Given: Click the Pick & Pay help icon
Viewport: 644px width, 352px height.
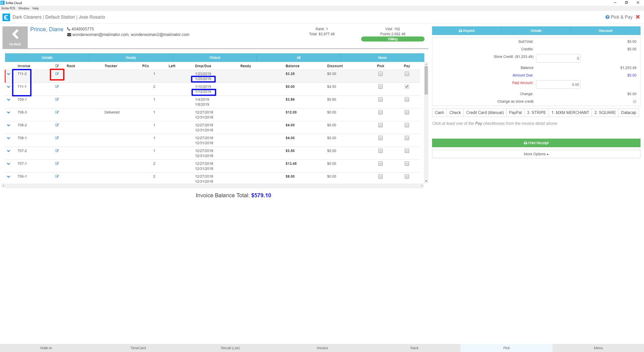Looking at the screenshot, I should [x=607, y=17].
